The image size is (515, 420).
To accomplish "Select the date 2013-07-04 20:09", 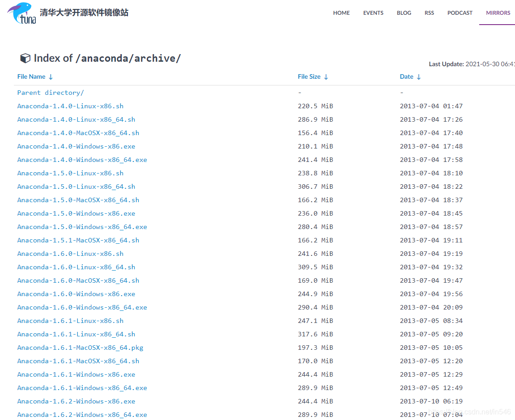I will click(431, 307).
